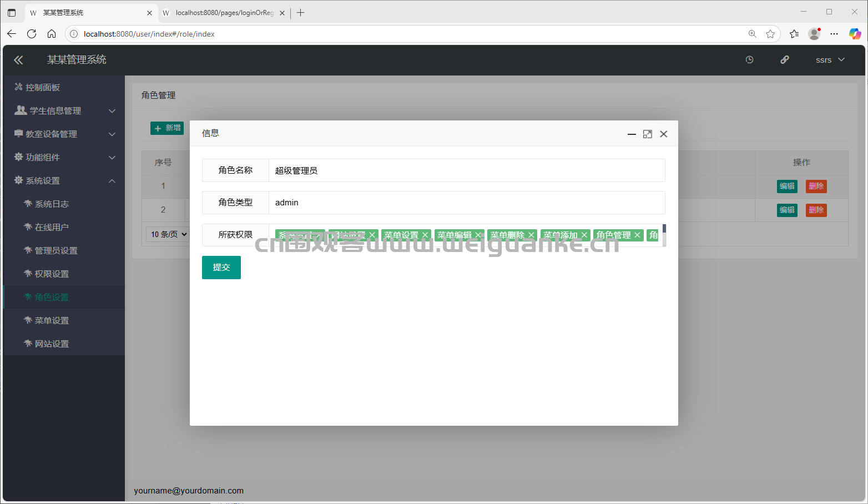Image resolution: width=868 pixels, height=504 pixels.
Task: Click the permissions box scrollbar
Action: [664, 235]
